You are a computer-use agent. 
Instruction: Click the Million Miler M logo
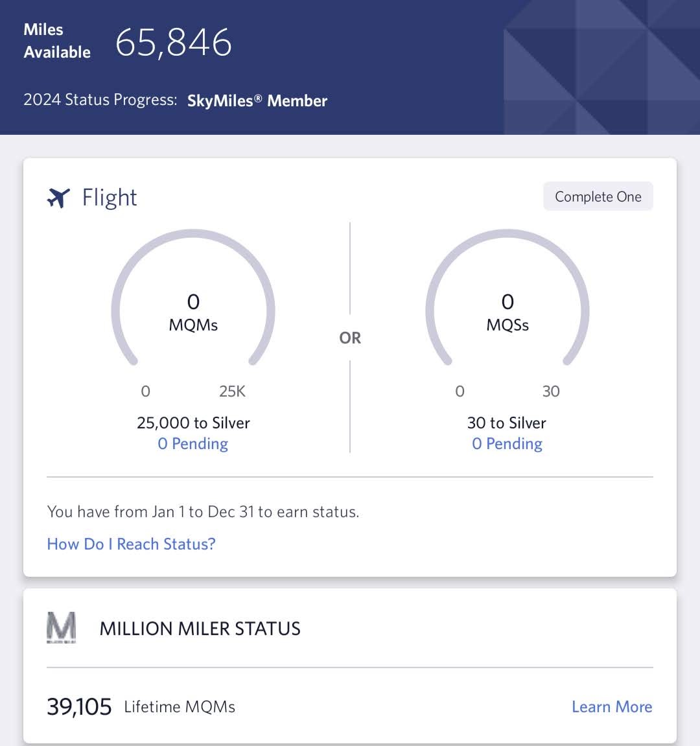(62, 627)
